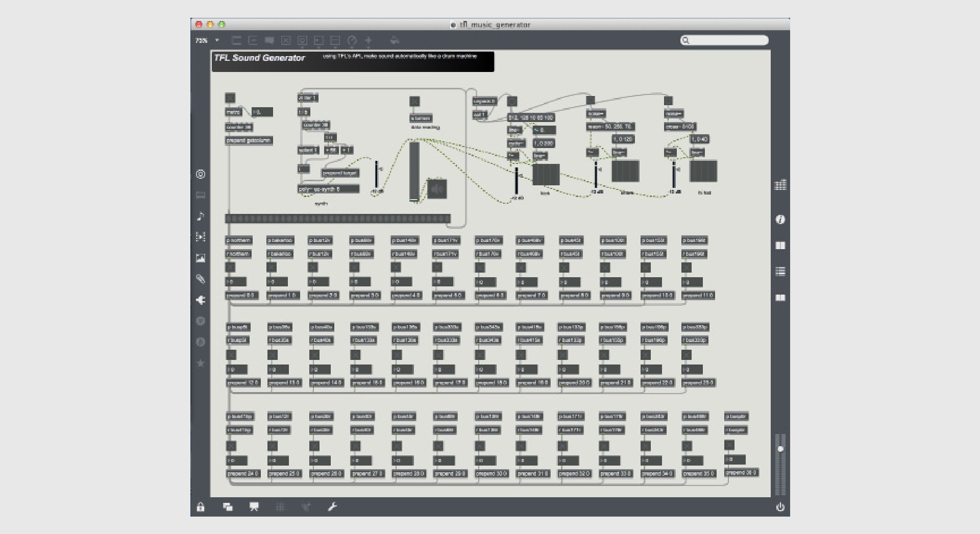Open the list-lines console icon on right
Screen dimensions: 980x534
click(780, 272)
